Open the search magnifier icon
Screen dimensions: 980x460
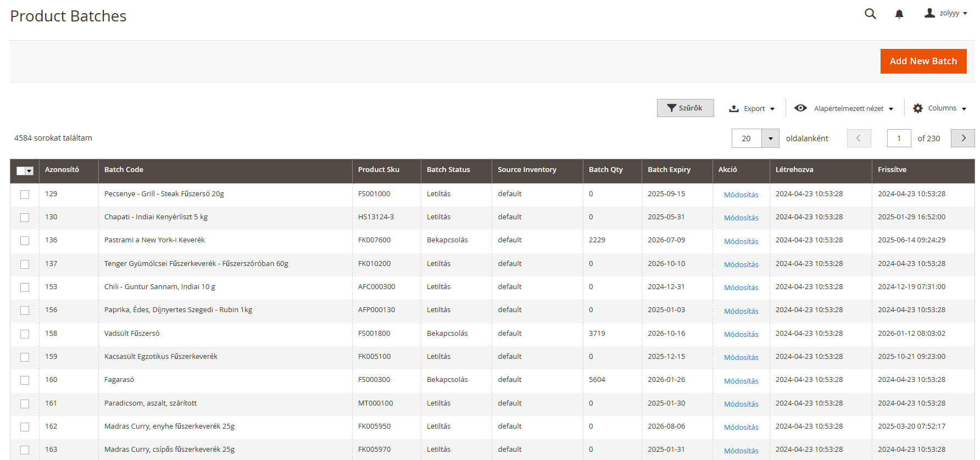click(x=870, y=14)
